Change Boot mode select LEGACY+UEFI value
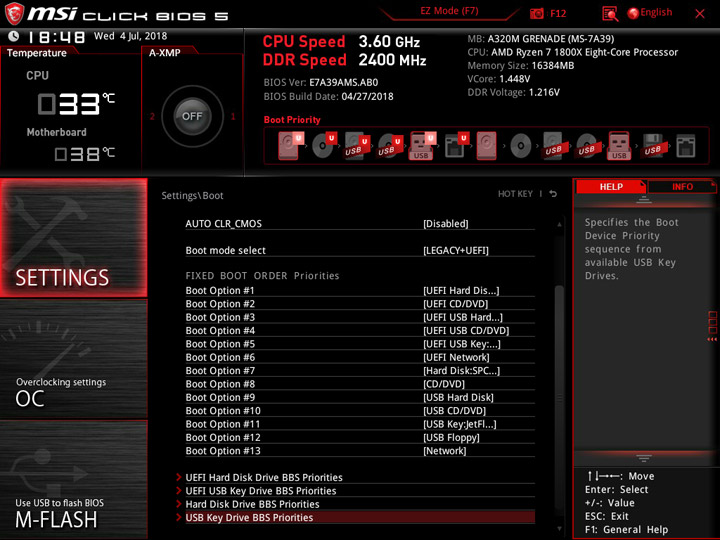This screenshot has width=720, height=540. 456,250
